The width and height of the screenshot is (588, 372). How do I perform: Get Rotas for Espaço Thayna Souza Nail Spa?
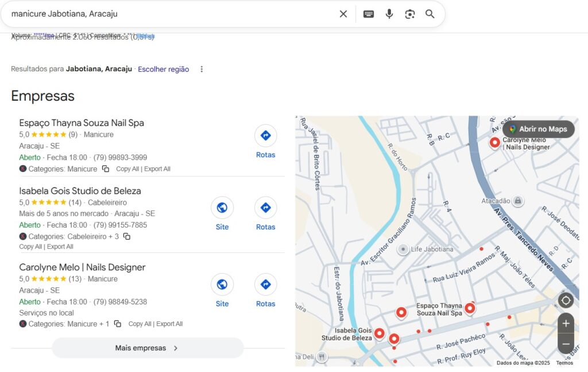click(265, 142)
